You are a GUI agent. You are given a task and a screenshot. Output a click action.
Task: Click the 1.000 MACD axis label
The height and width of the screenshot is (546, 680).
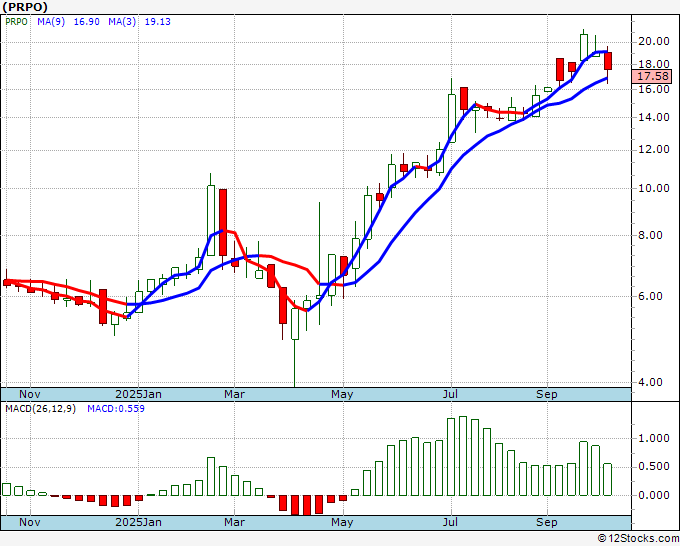pyautogui.click(x=654, y=438)
